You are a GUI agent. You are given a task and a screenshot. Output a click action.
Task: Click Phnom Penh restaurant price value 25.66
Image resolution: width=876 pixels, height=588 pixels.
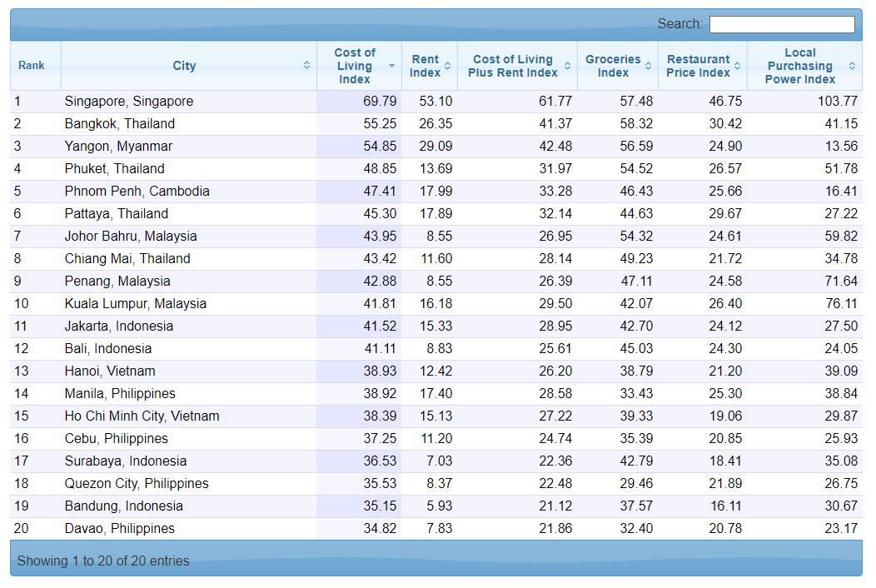click(725, 192)
